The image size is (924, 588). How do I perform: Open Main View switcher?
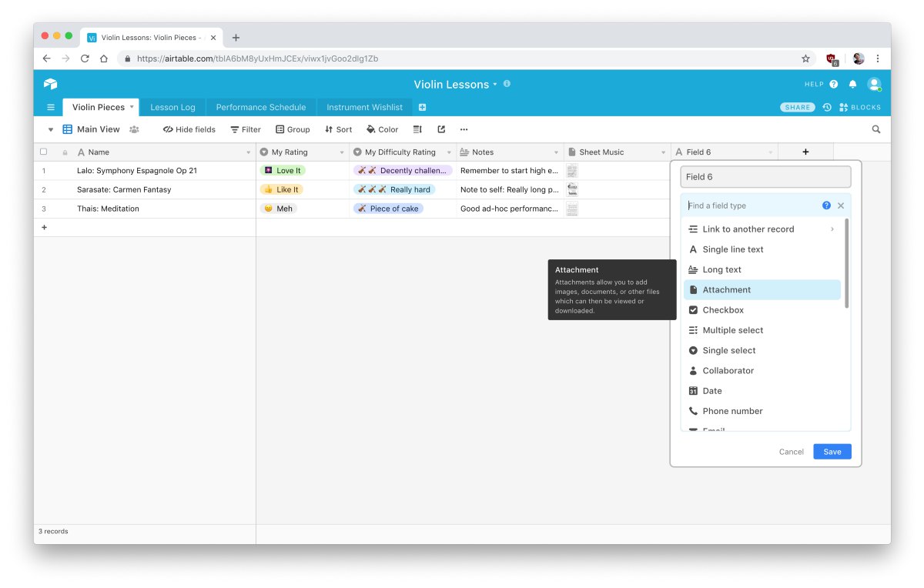[x=91, y=129]
